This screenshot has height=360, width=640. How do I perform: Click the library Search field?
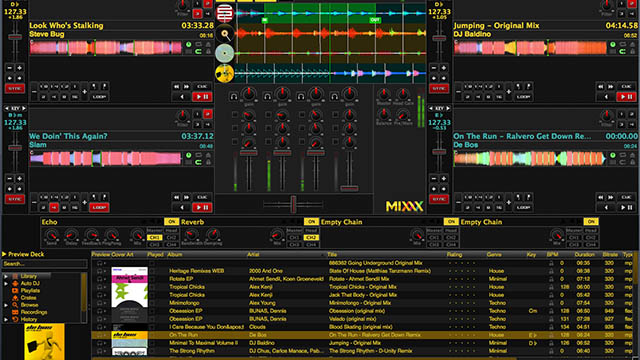(44, 264)
